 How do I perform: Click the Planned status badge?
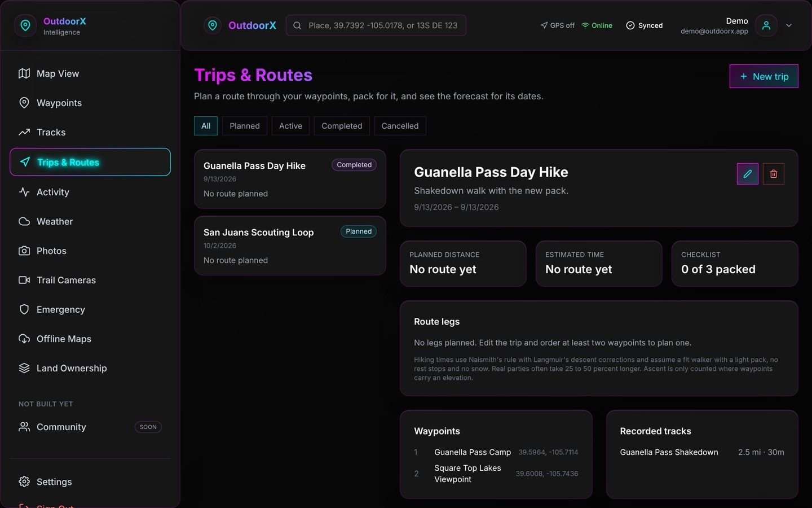pyautogui.click(x=359, y=231)
